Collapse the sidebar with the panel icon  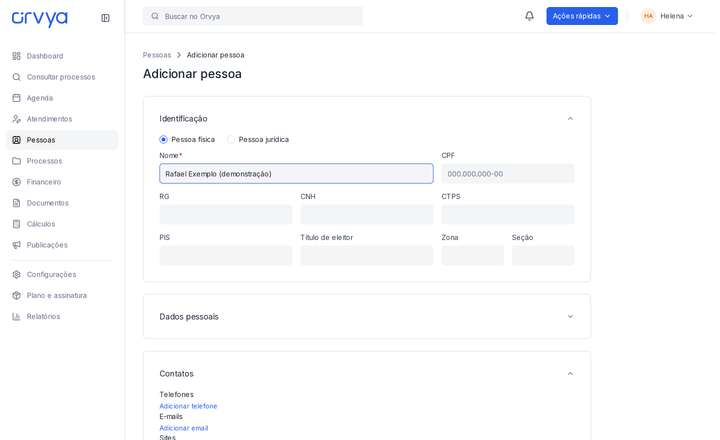[105, 18]
